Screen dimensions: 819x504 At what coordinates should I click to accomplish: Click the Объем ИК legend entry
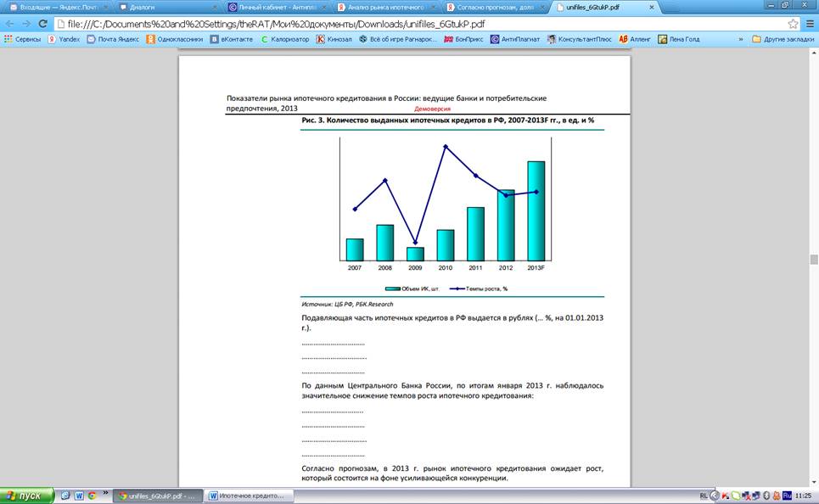coord(412,288)
